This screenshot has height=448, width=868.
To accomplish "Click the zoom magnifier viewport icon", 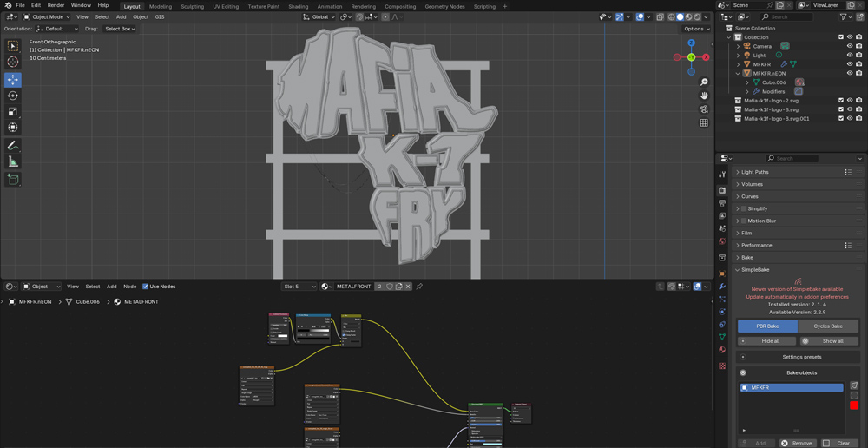I will 704,82.
